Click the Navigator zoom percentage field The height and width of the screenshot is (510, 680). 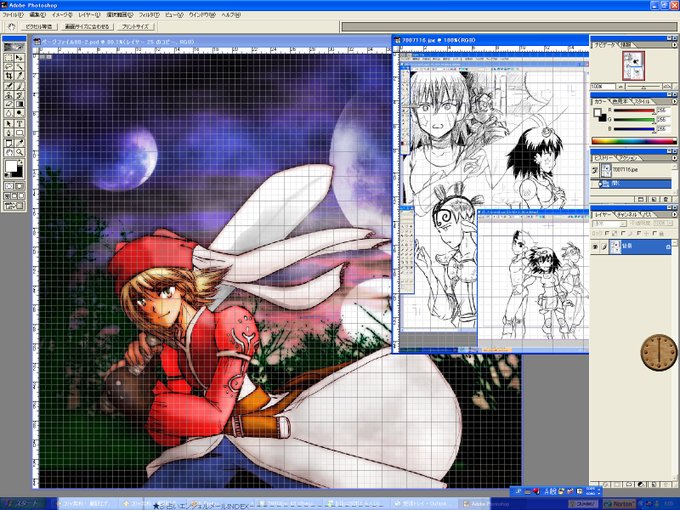click(x=602, y=86)
